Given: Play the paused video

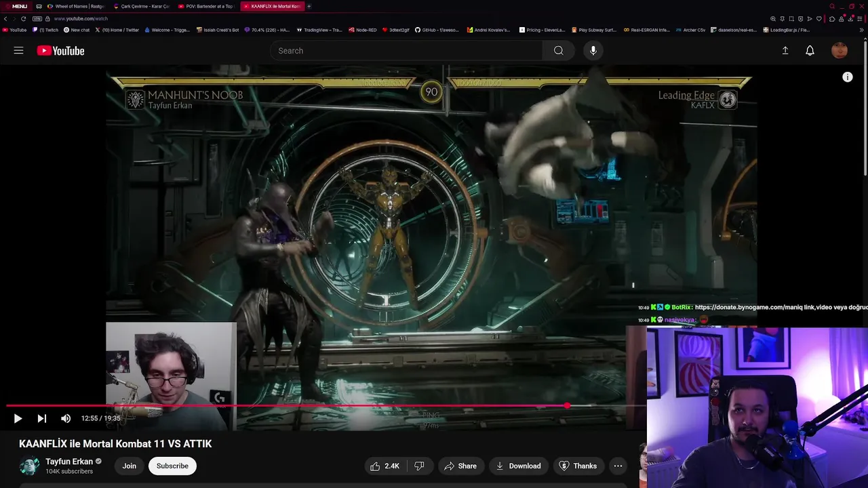Looking at the screenshot, I should coord(18,419).
